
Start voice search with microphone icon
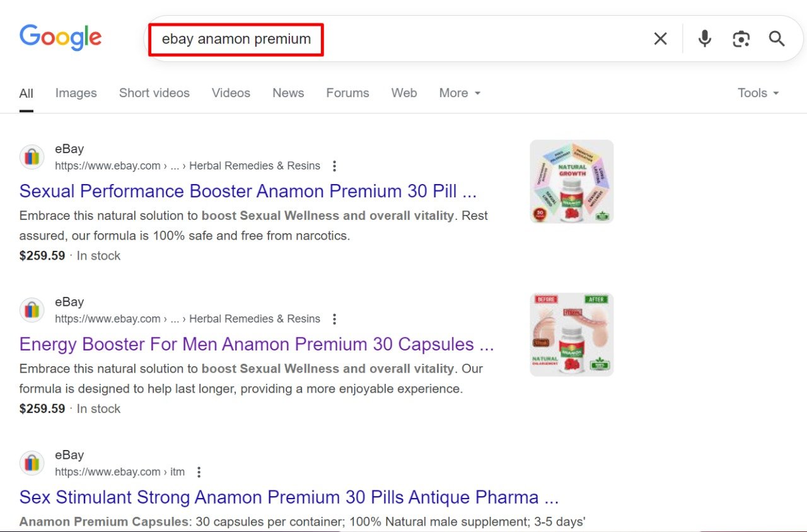705,39
